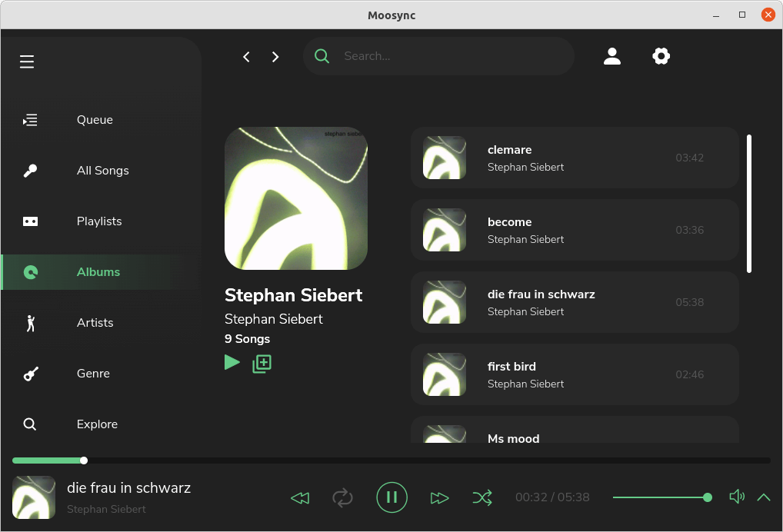Select the Albums menu item
Image resolution: width=783 pixels, height=532 pixels.
pos(102,272)
